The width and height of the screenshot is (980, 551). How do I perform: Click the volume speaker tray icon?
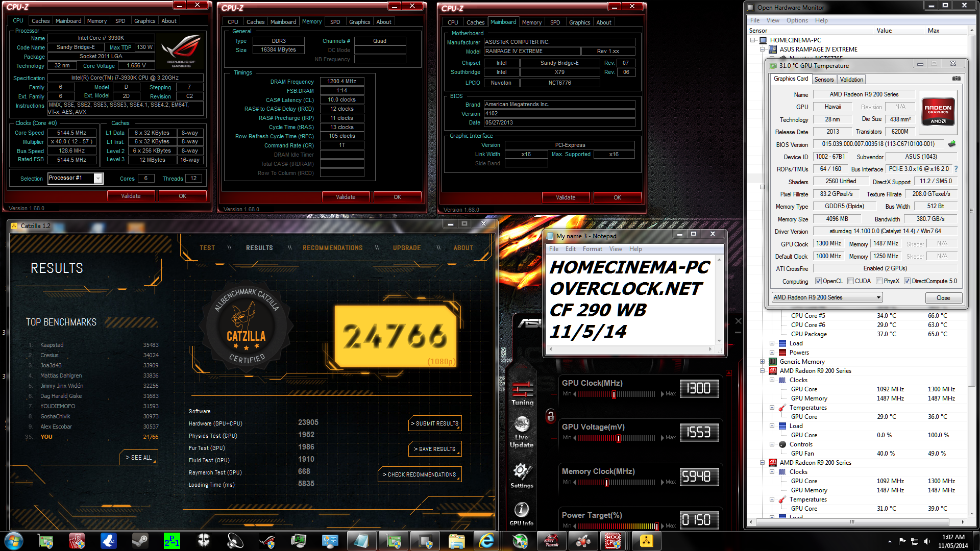(x=927, y=541)
